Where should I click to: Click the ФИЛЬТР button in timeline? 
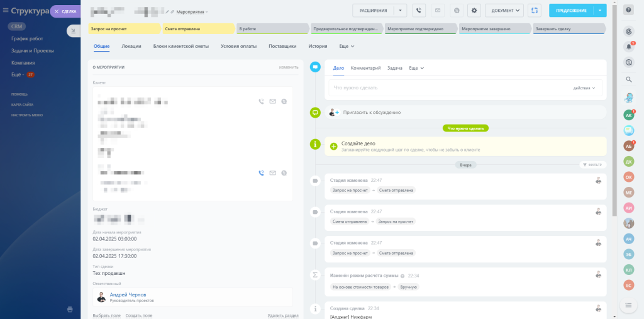tap(591, 165)
